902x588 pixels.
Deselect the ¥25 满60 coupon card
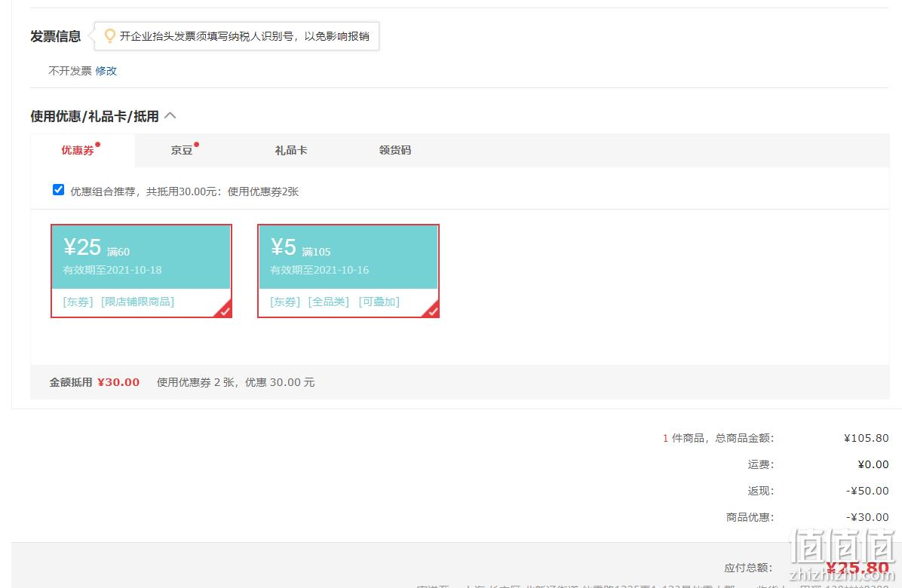142,271
